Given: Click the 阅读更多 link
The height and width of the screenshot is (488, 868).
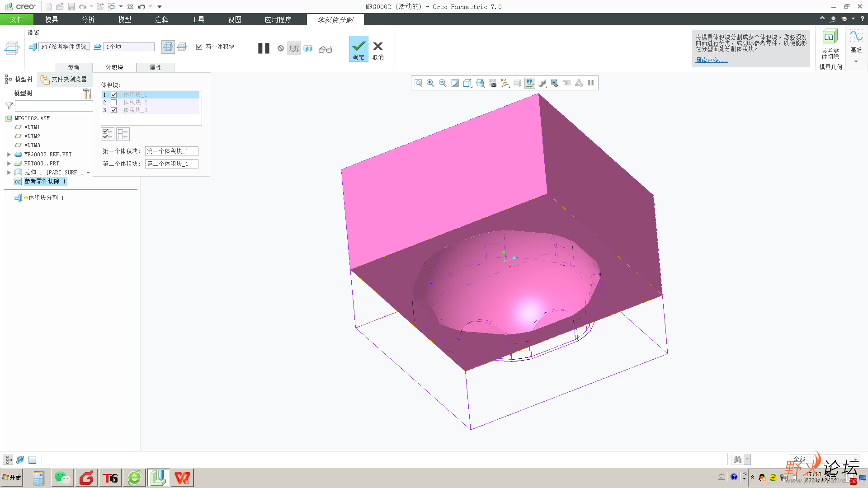Looking at the screenshot, I should [x=712, y=60].
